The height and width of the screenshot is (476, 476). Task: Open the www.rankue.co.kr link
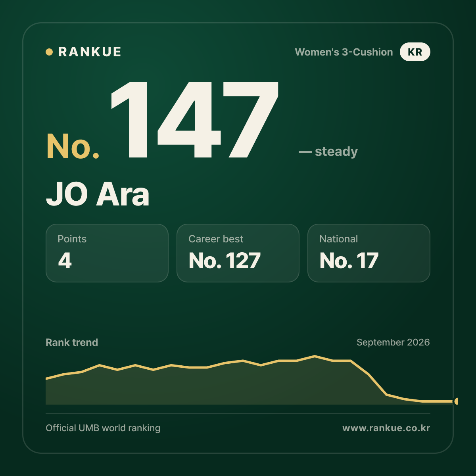coord(386,428)
